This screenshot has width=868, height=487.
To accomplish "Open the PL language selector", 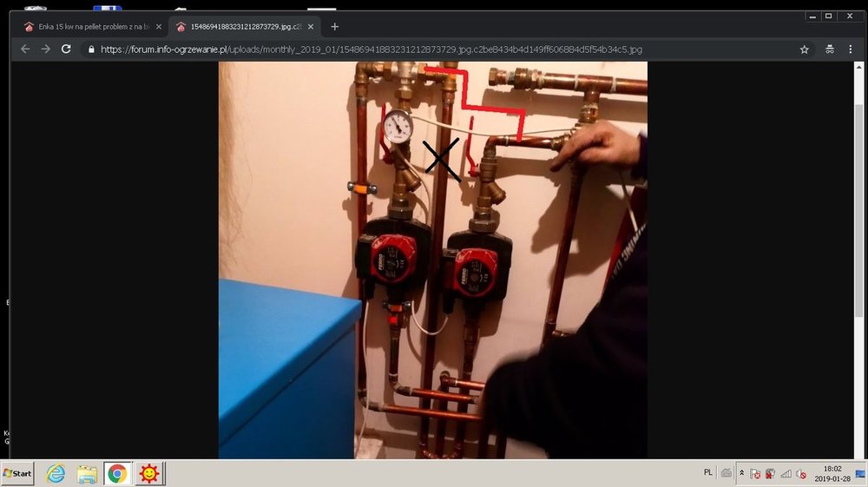I will coord(707,472).
